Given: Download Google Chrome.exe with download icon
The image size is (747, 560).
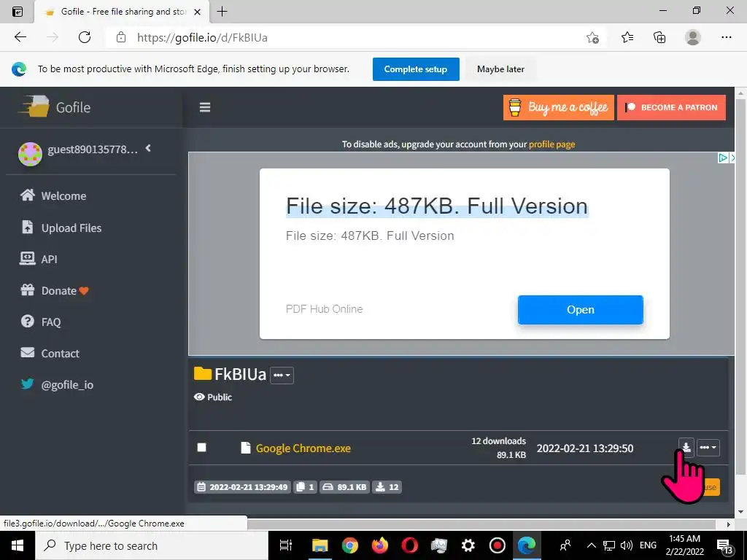Looking at the screenshot, I should tap(686, 447).
